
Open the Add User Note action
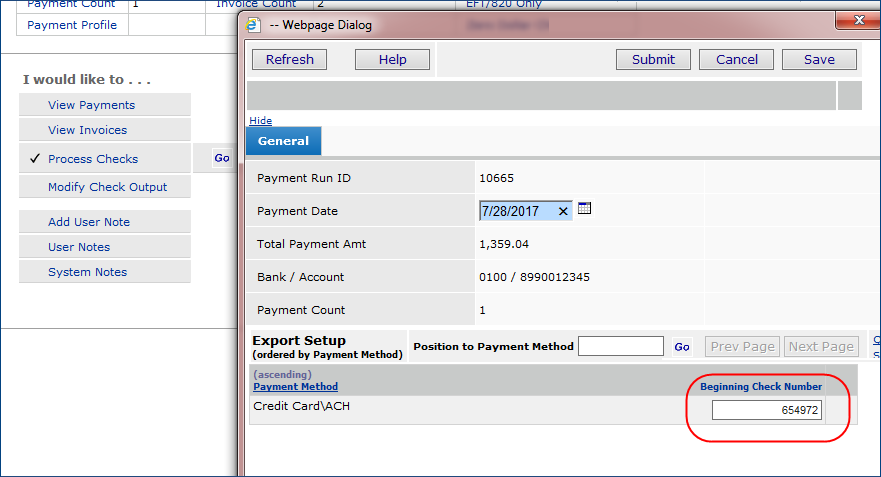[x=89, y=222]
